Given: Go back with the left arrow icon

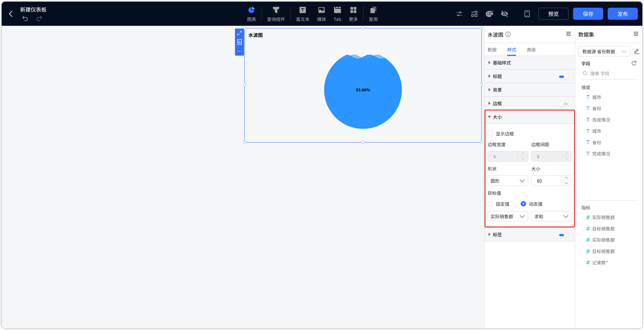Looking at the screenshot, I should coord(11,14).
